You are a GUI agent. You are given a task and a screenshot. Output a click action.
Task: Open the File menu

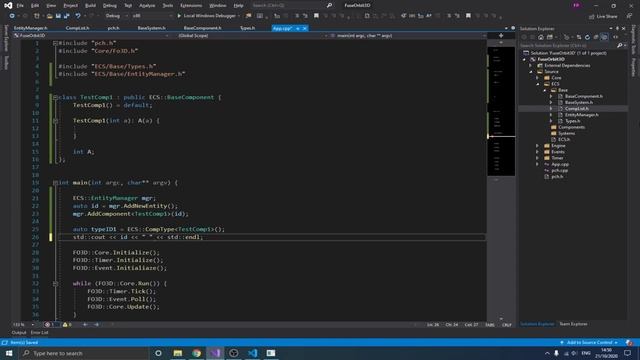[20, 5]
